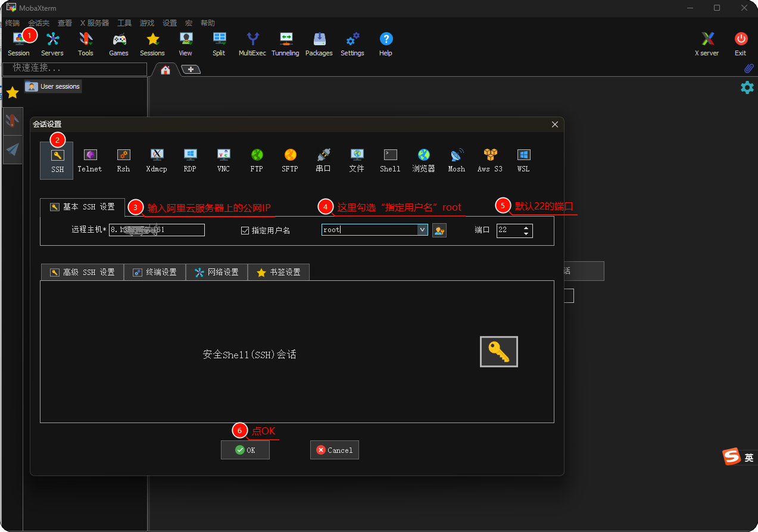Switch to the 终端设置 tab
This screenshot has width=758, height=532.
(x=155, y=272)
